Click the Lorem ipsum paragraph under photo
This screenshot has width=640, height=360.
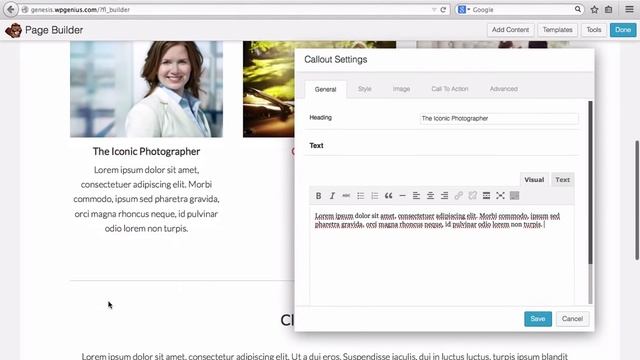pyautogui.click(x=146, y=199)
